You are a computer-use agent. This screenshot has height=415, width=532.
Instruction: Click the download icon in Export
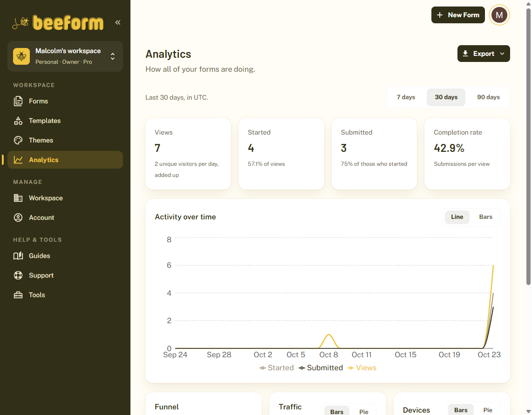[465, 54]
